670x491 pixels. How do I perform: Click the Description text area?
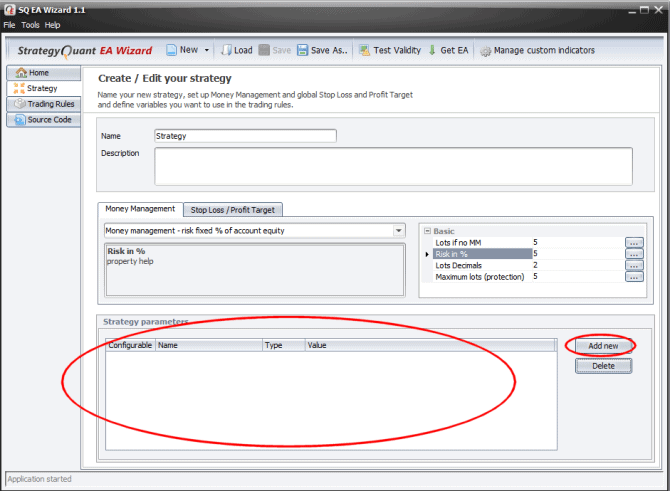tap(393, 167)
